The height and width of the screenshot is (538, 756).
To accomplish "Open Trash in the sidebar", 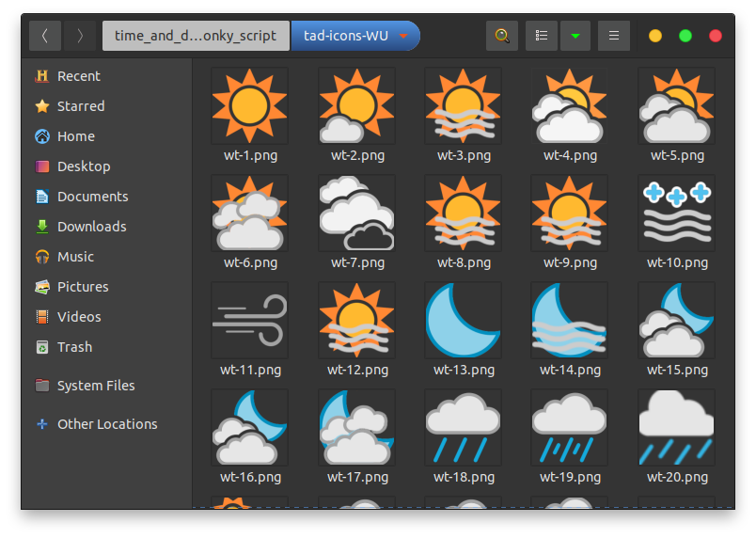I will [x=106, y=347].
